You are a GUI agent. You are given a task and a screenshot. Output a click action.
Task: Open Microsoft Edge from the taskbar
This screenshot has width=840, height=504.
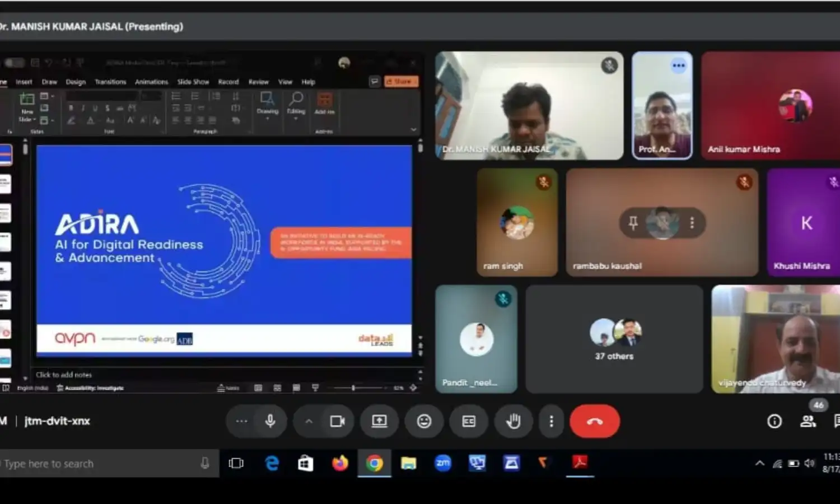[x=272, y=463]
